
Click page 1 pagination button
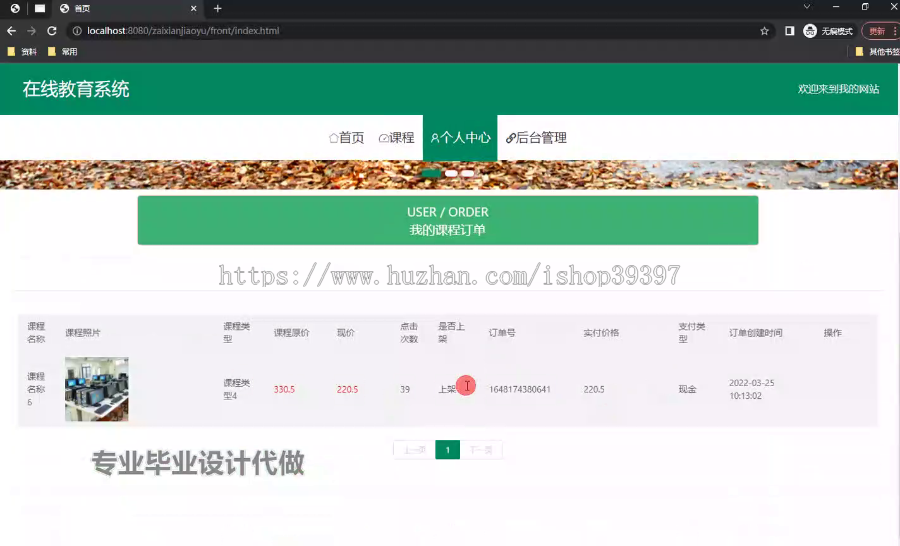[448, 450]
